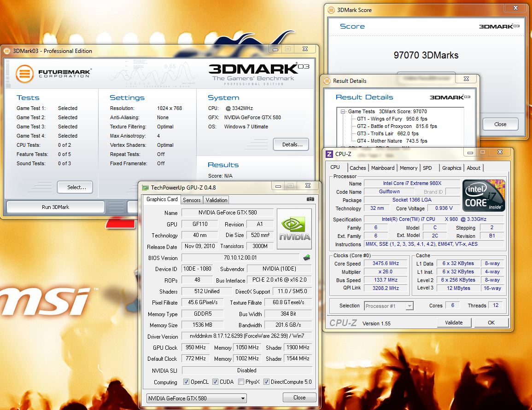Switch to the Sensors tab in GPU-Z

point(192,200)
